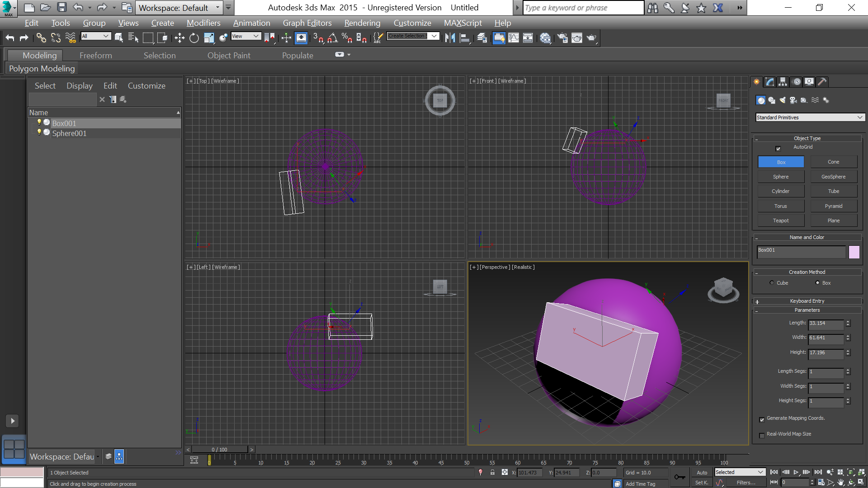Image resolution: width=868 pixels, height=488 pixels.
Task: Select the Scale transform tool
Action: coord(208,38)
